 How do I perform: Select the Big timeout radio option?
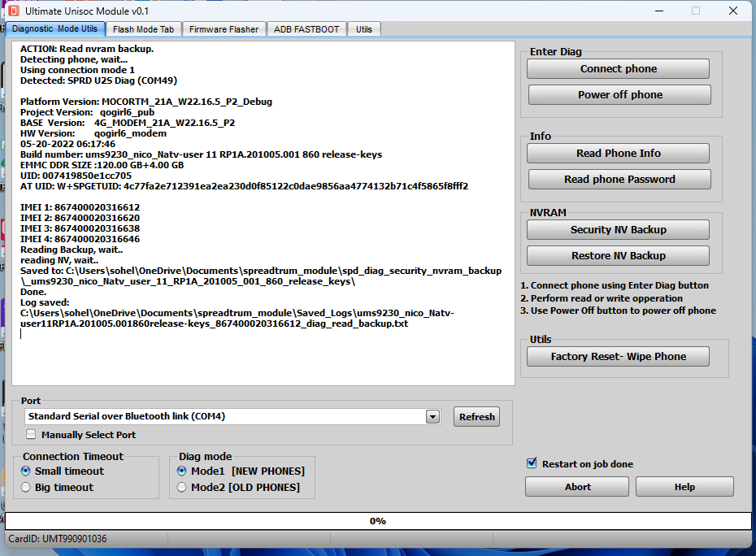point(26,488)
